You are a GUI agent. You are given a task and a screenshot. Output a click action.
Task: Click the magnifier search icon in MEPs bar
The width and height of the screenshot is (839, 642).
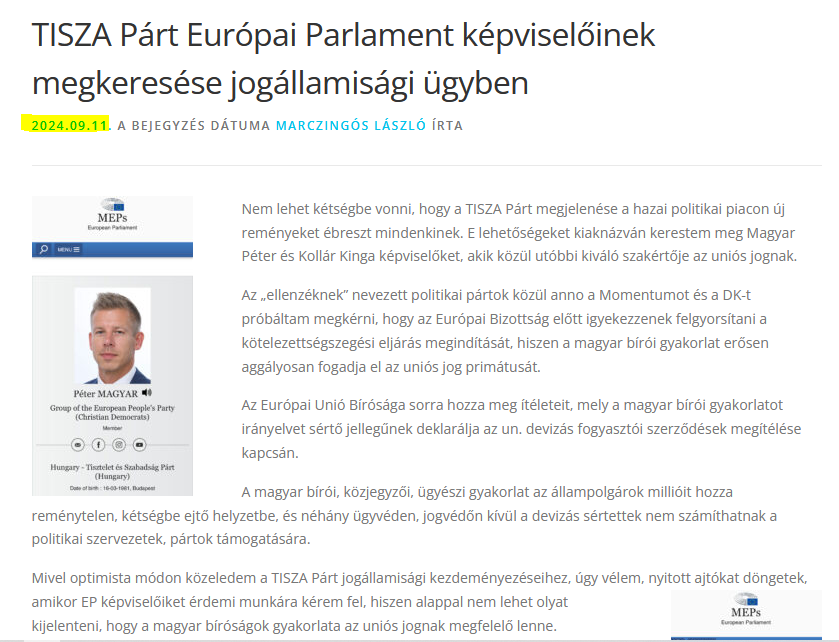(x=44, y=249)
